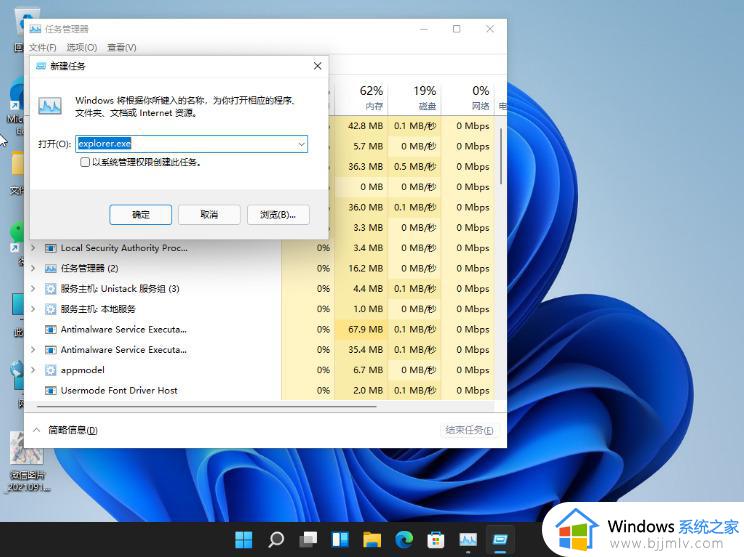The image size is (744, 557).
Task: Click 取消 in new task dialog
Action: (209, 214)
